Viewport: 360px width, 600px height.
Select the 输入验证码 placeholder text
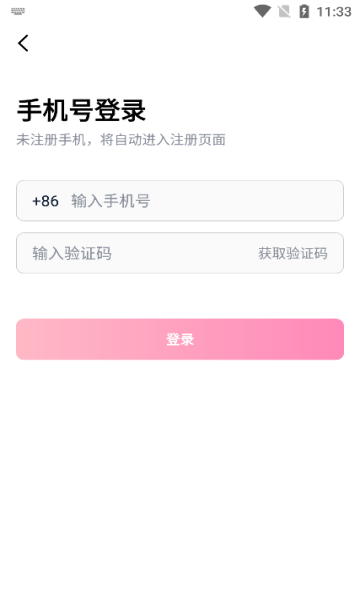click(x=72, y=253)
